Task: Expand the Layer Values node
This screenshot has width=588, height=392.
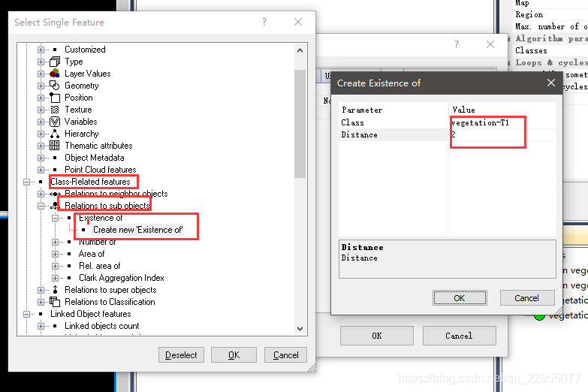Action: pyautogui.click(x=41, y=74)
